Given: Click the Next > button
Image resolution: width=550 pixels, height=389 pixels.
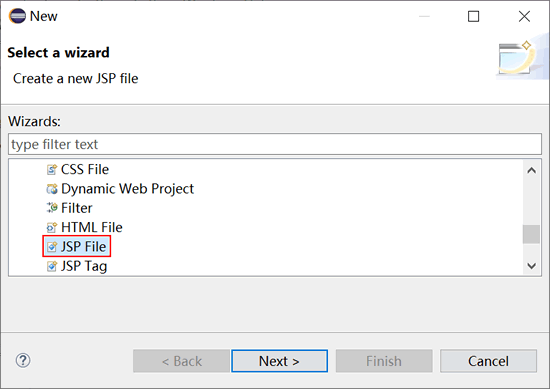Looking at the screenshot, I should tap(280, 361).
